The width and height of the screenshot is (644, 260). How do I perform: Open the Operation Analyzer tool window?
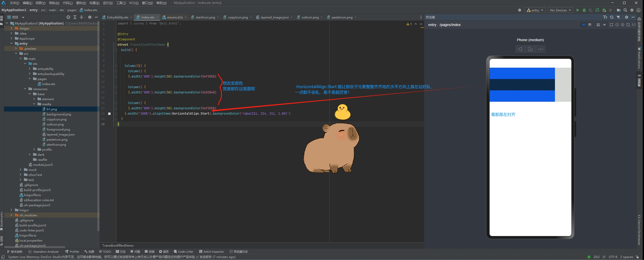coord(44,251)
